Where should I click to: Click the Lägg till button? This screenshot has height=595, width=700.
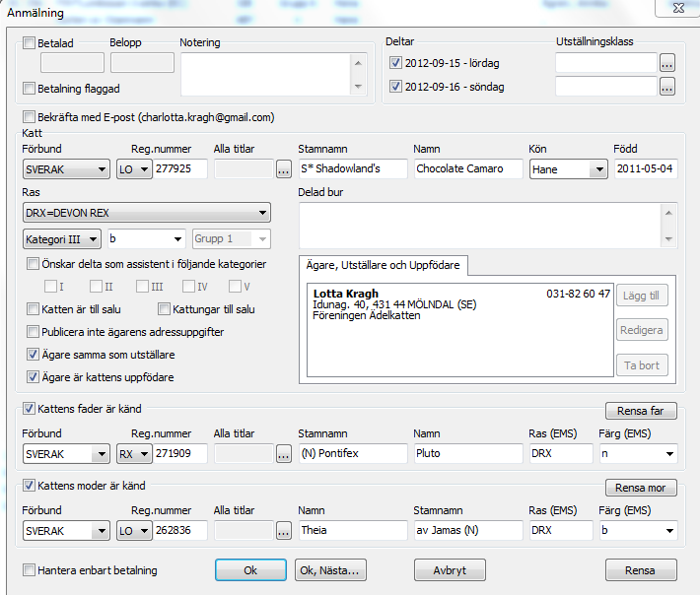[x=642, y=296]
